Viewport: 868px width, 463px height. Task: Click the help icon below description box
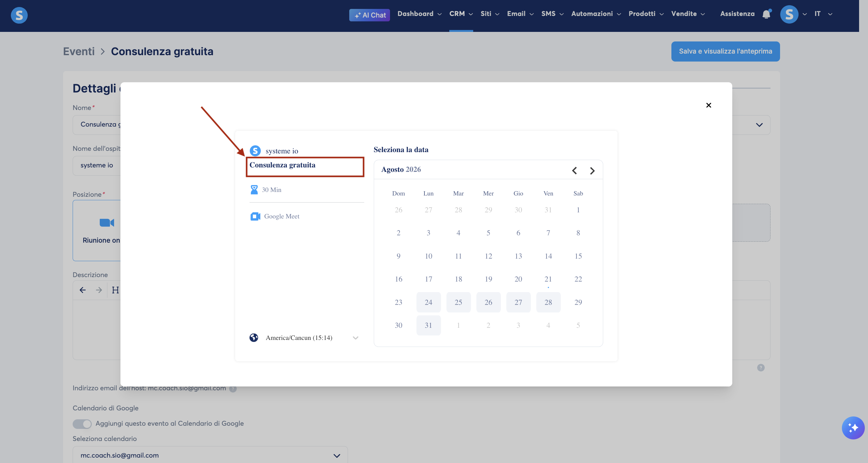click(x=761, y=368)
